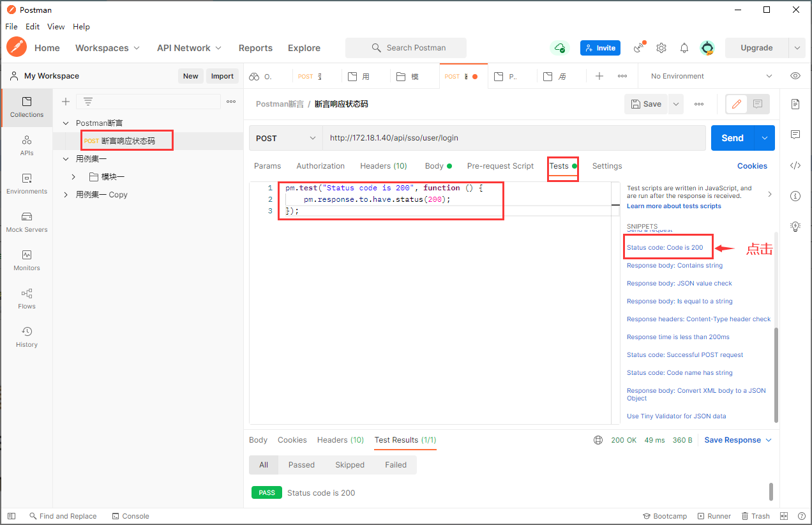Open the Upgrade dropdown arrow
Image resolution: width=812 pixels, height=525 pixels.
point(797,48)
